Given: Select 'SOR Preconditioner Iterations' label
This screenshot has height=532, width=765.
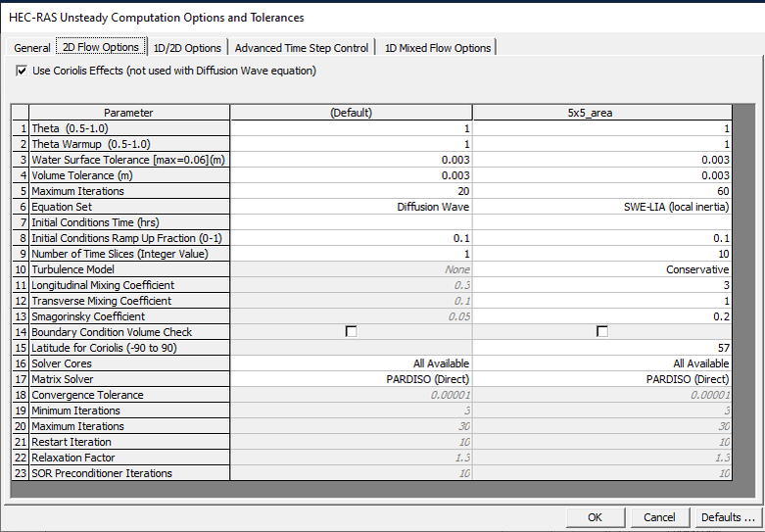Looking at the screenshot, I should point(128,473).
